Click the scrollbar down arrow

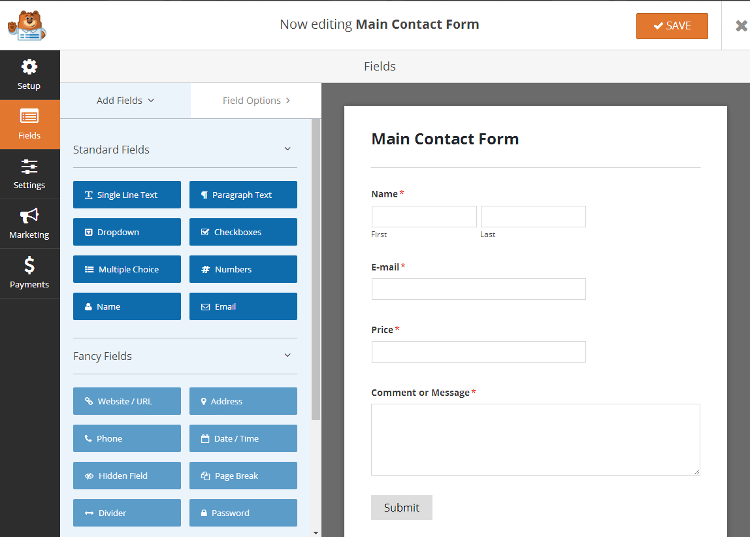point(316,532)
